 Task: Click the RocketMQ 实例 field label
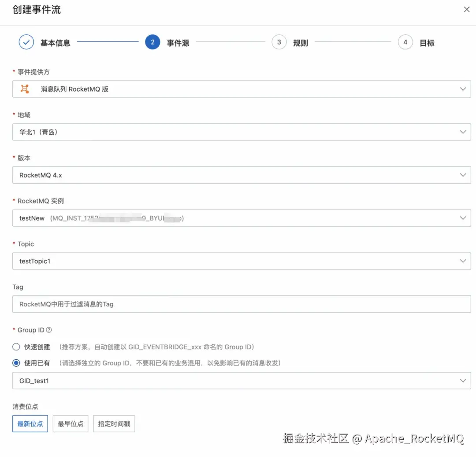[x=41, y=201]
